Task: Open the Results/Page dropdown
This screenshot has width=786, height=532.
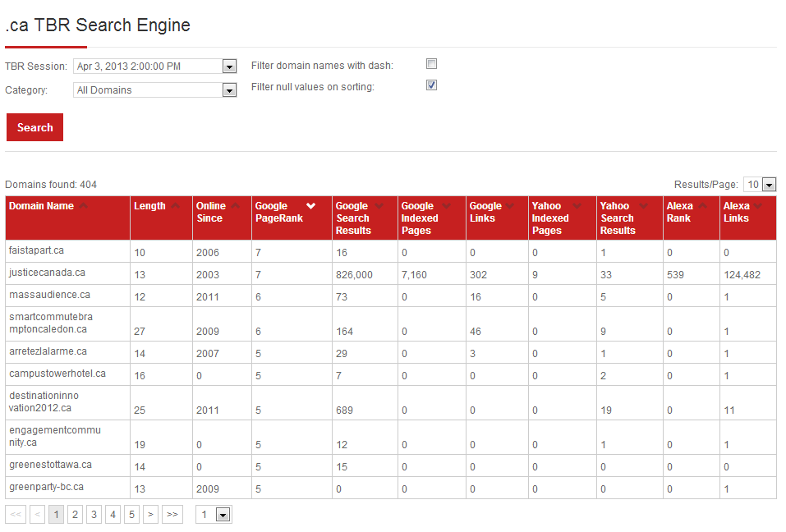Action: coord(769,185)
